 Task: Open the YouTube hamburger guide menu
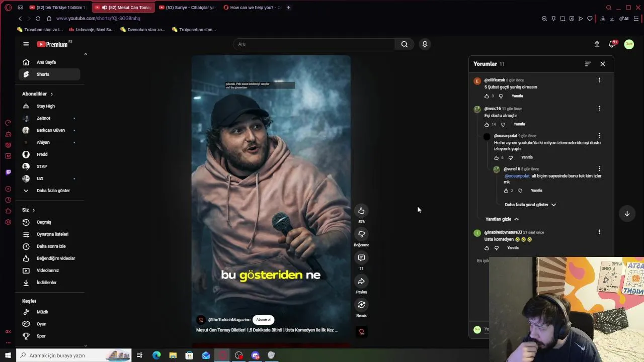coord(26,44)
